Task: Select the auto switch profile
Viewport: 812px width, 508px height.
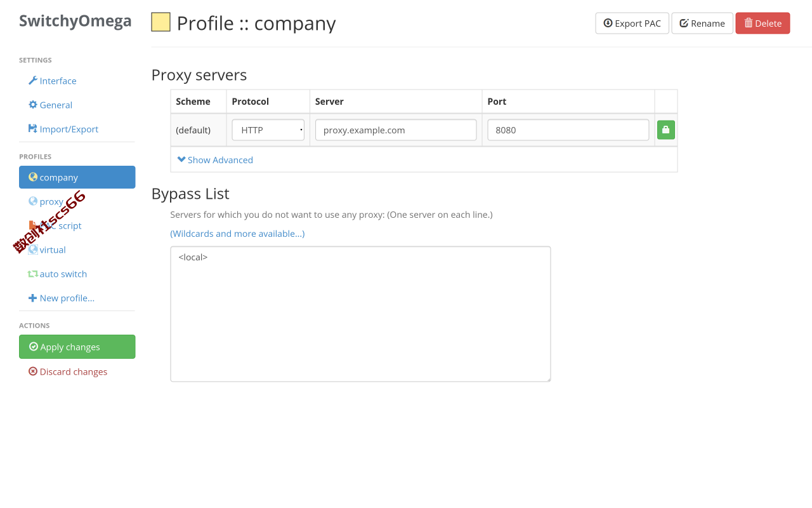Action: point(77,274)
